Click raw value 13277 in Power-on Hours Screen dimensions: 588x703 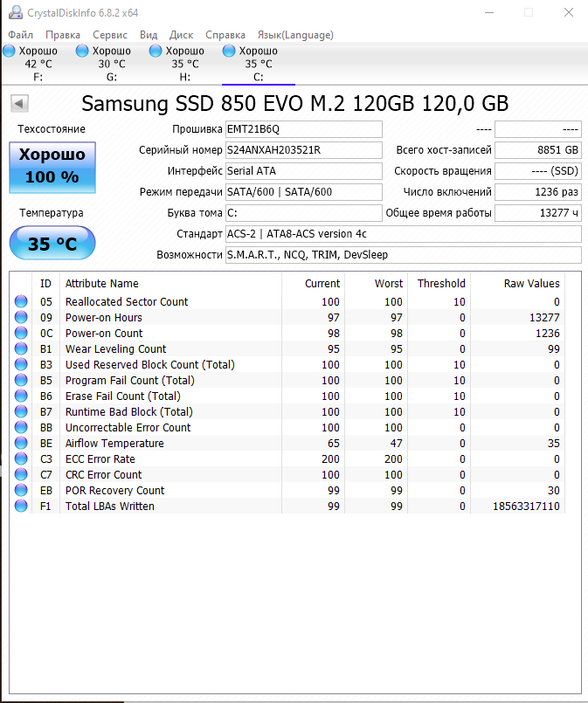544,317
